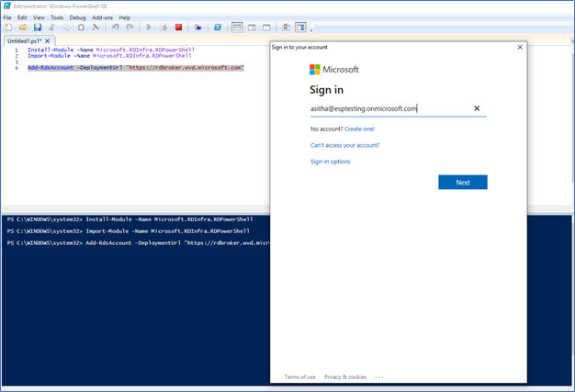Open Sign-in options
Image resolution: width=575 pixels, height=392 pixels.
(331, 162)
